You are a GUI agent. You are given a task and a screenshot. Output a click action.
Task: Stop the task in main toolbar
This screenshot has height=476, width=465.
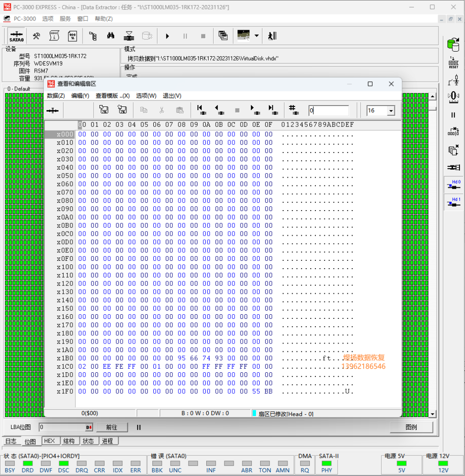[203, 36]
